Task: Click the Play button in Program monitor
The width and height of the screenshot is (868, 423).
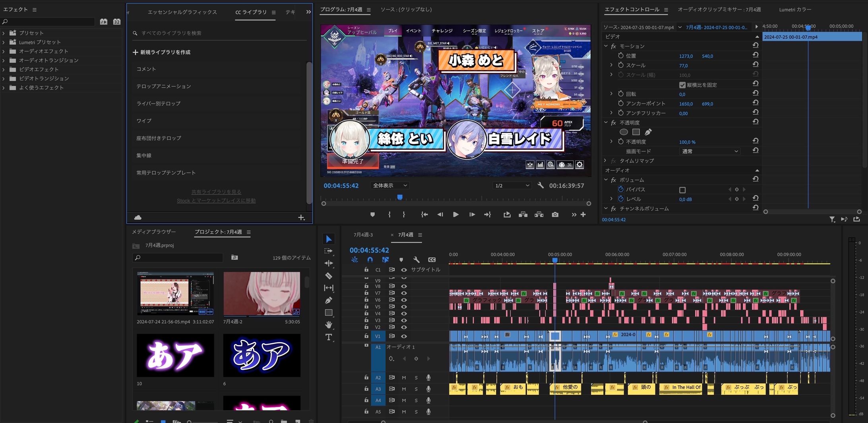Action: pyautogui.click(x=456, y=215)
